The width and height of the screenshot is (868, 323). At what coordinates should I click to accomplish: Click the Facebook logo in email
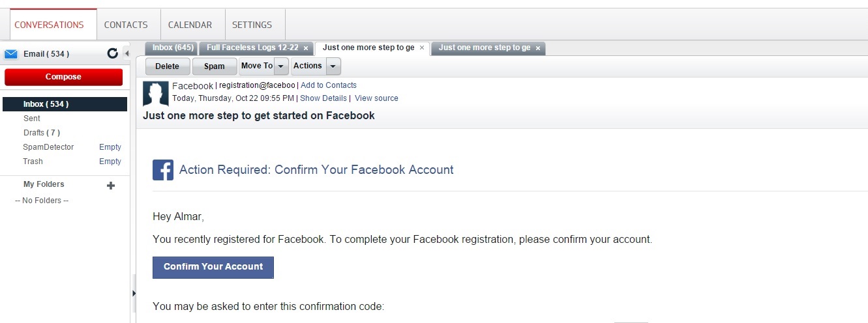pos(163,170)
